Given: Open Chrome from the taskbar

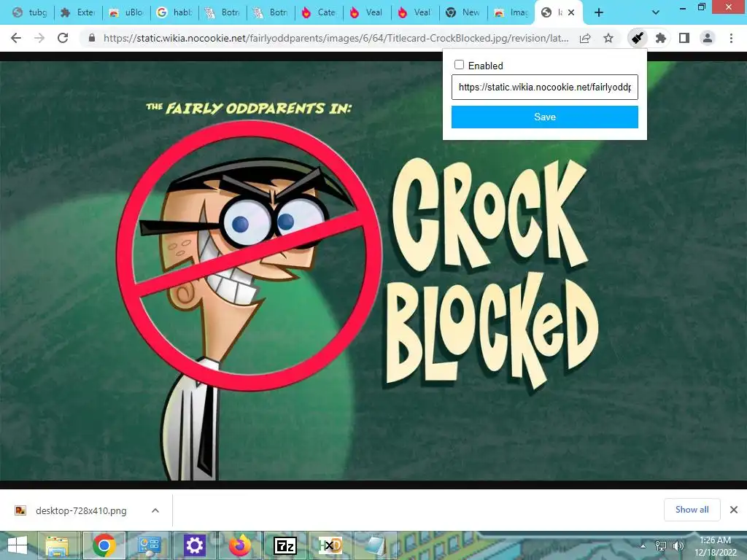Looking at the screenshot, I should point(104,545).
